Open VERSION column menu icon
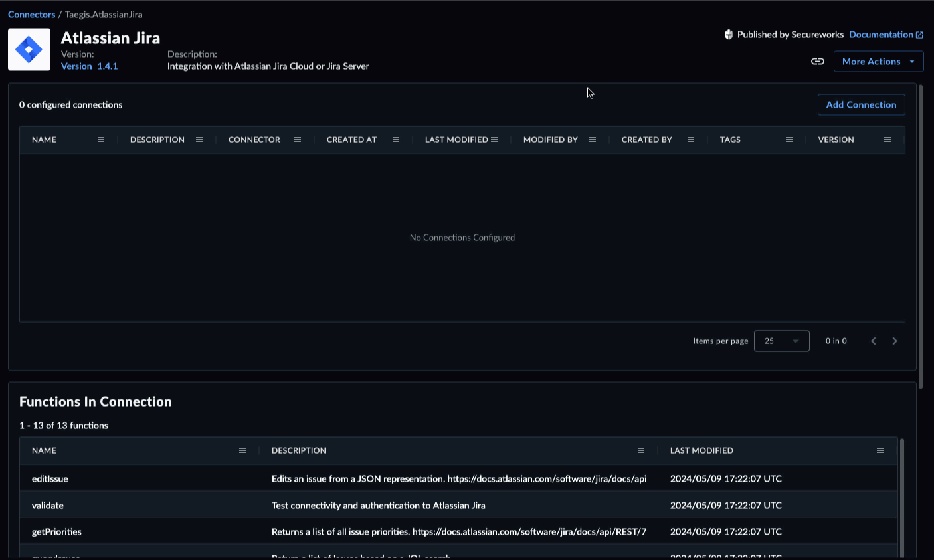The image size is (934, 560). [x=887, y=140]
